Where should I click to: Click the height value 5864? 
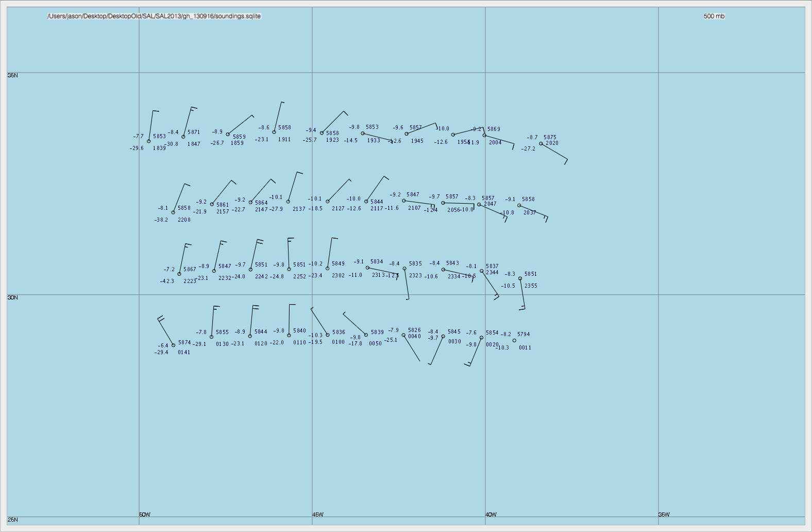point(261,203)
